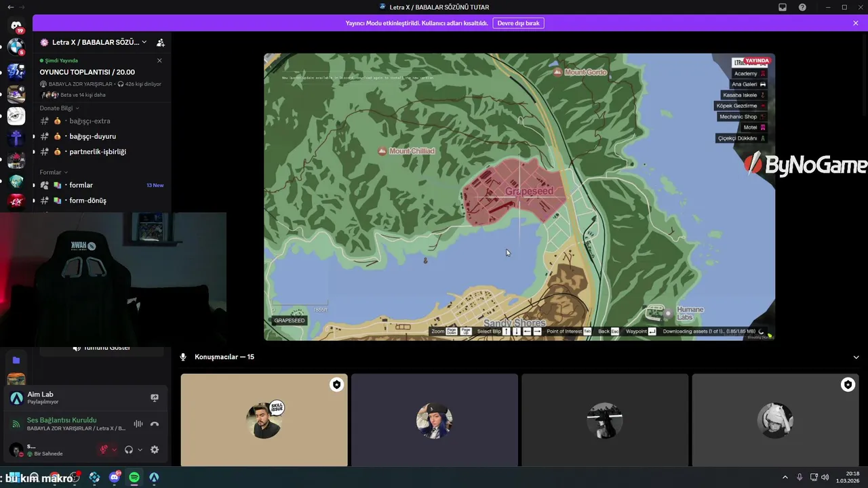
Task: Open the purple folder in server list
Action: [x=16, y=361]
